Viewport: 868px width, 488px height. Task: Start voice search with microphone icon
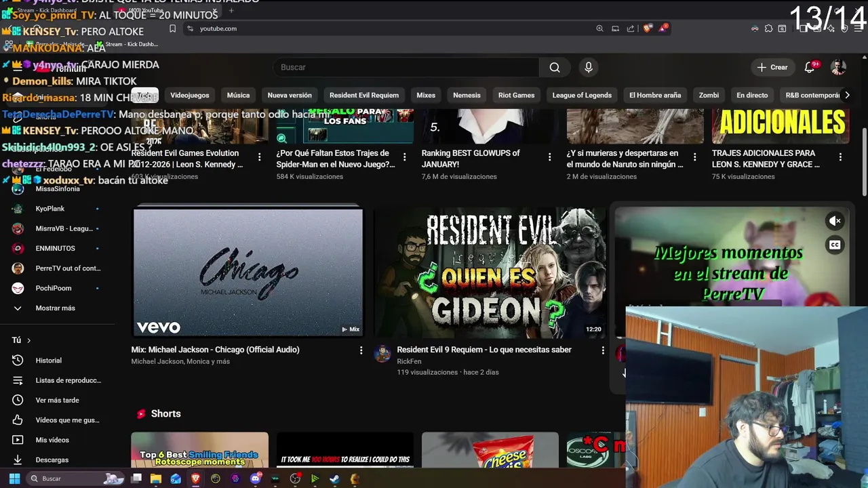click(x=589, y=67)
